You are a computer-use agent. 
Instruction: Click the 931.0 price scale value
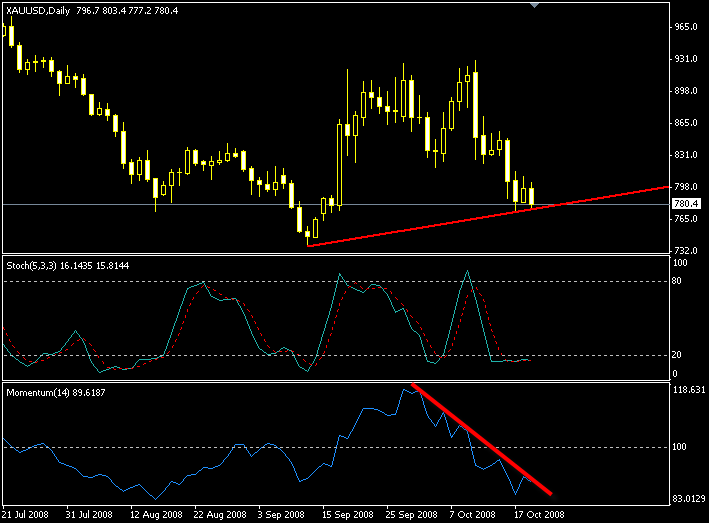pyautogui.click(x=686, y=59)
